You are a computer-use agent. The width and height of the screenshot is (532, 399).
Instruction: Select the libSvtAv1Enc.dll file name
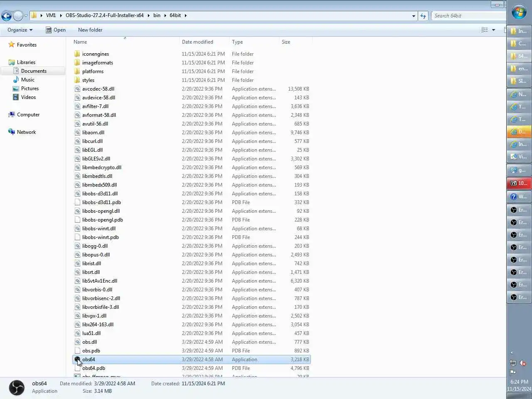(100, 281)
